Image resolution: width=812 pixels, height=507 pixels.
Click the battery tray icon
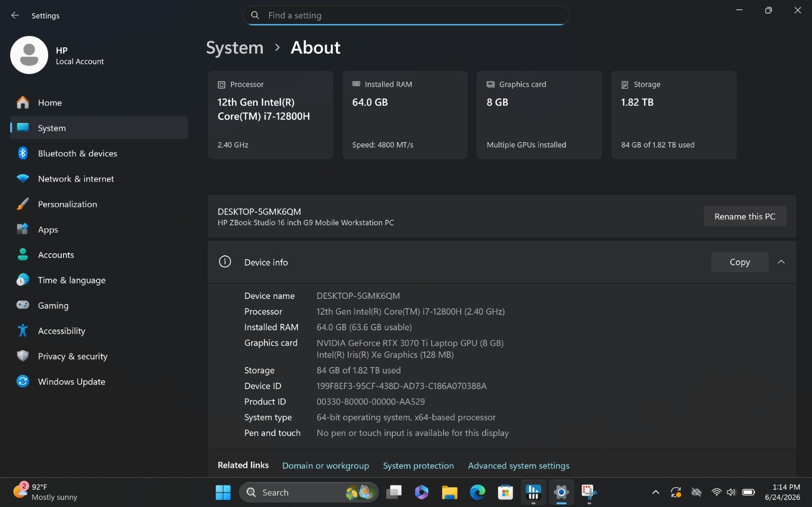749,492
